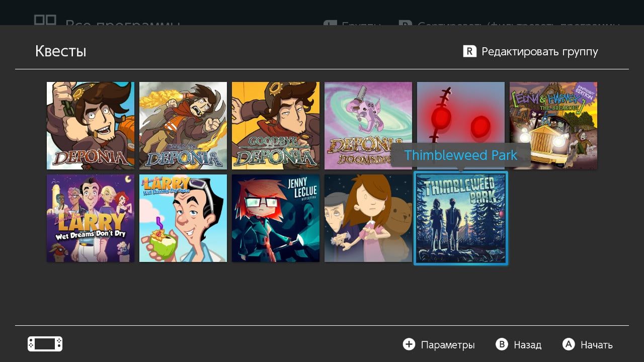The width and height of the screenshot is (644, 362).
Task: Open the Deponia Doomsday tile
Action: pos(368,126)
